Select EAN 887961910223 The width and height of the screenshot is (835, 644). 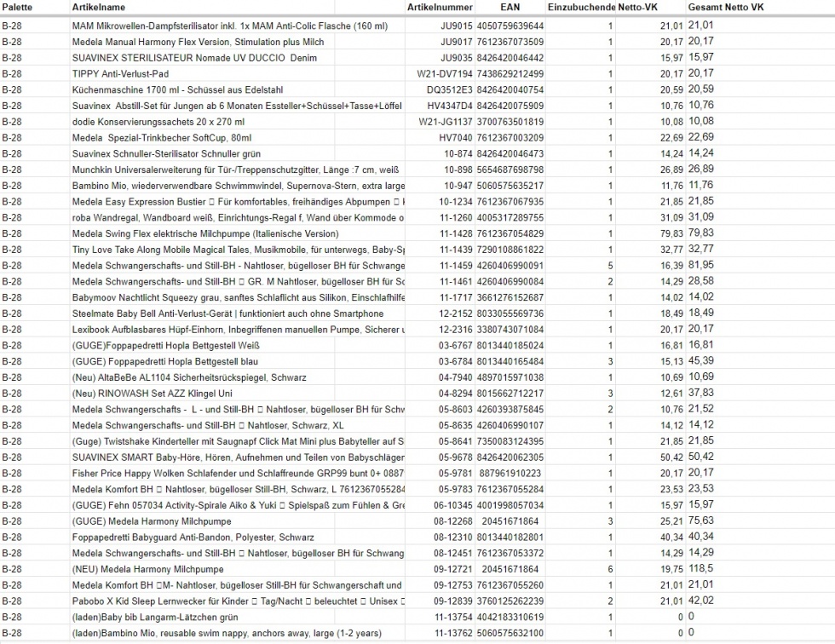(510, 473)
